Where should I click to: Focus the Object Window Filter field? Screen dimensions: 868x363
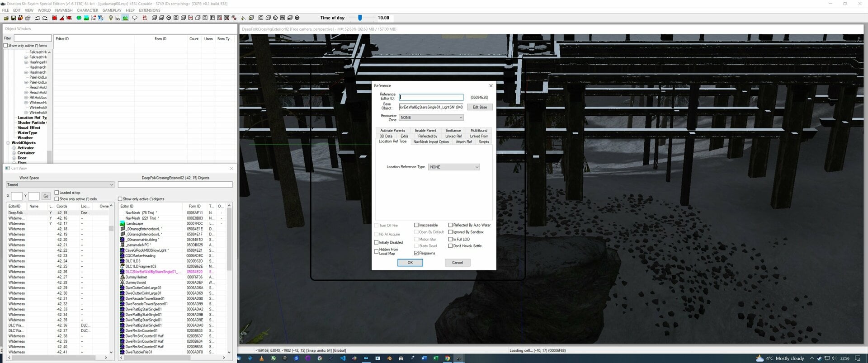[33, 38]
